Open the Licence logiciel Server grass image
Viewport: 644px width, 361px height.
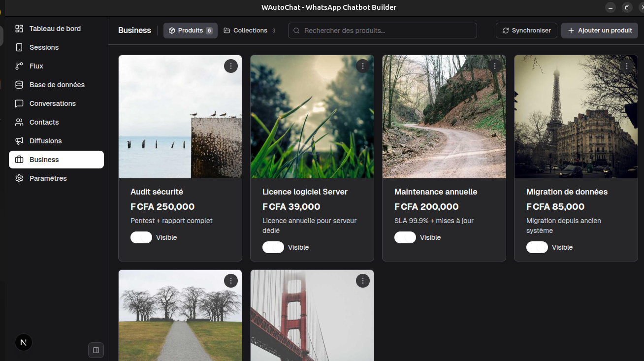(312, 117)
